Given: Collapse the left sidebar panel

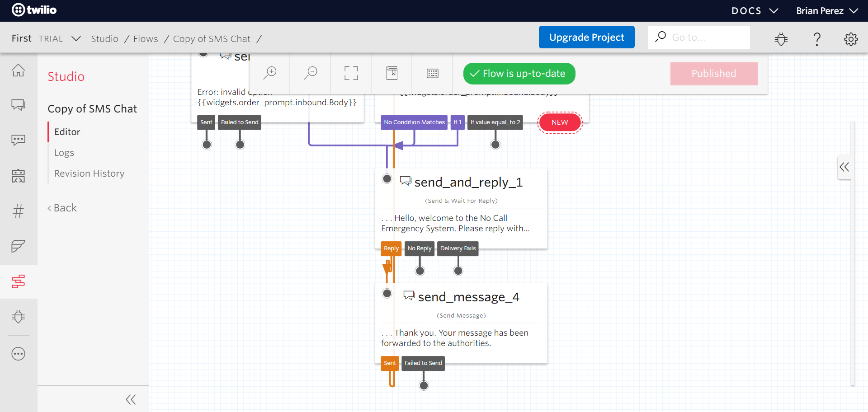Looking at the screenshot, I should tap(131, 399).
